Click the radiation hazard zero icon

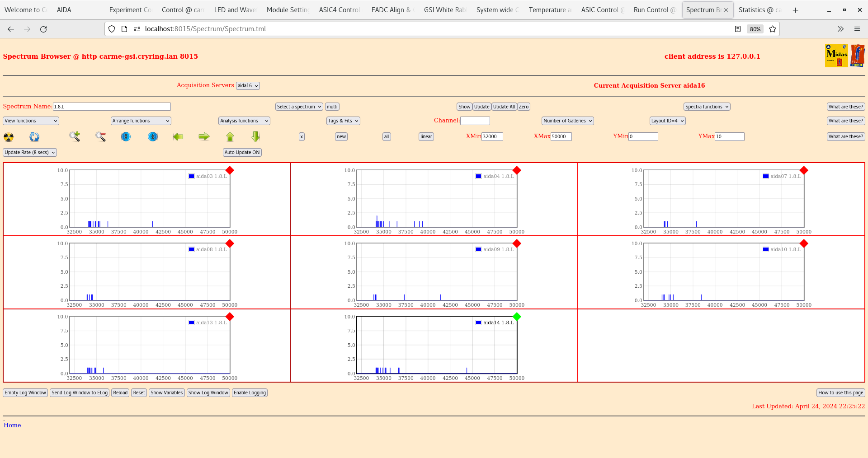[8, 136]
